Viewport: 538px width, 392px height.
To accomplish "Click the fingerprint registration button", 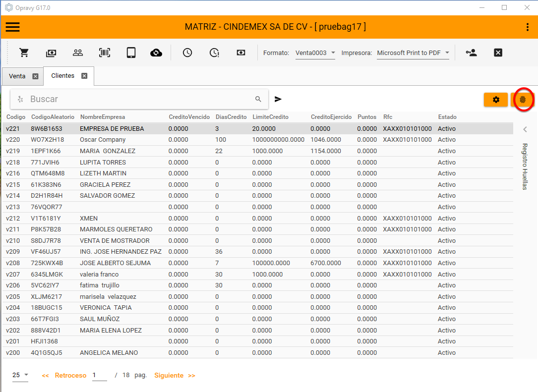I will 523,100.
